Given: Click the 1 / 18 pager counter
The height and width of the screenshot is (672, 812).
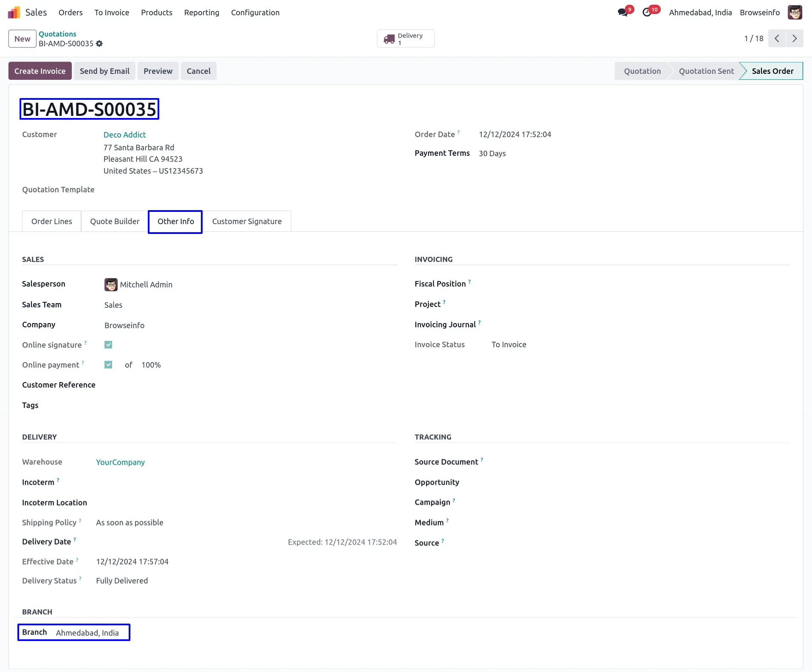Looking at the screenshot, I should click(x=754, y=39).
